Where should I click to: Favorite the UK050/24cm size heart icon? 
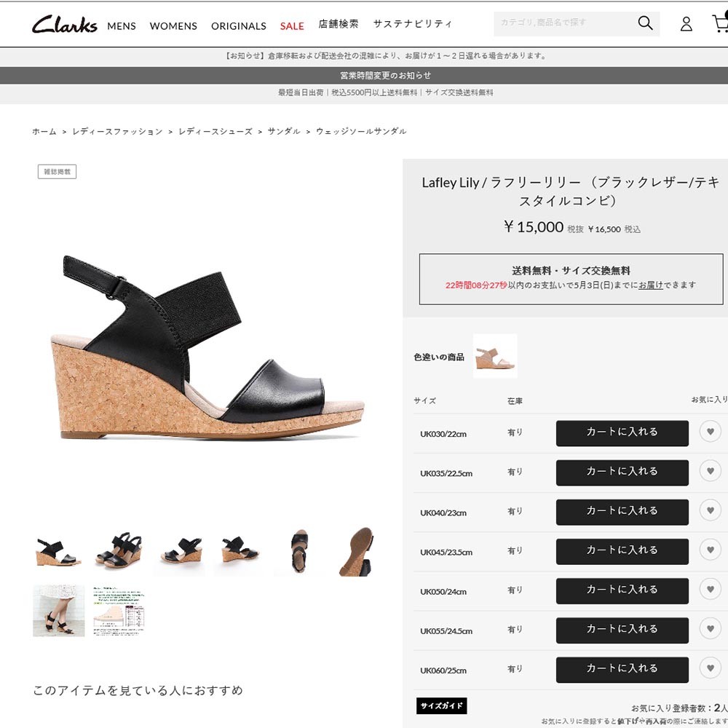tap(711, 589)
